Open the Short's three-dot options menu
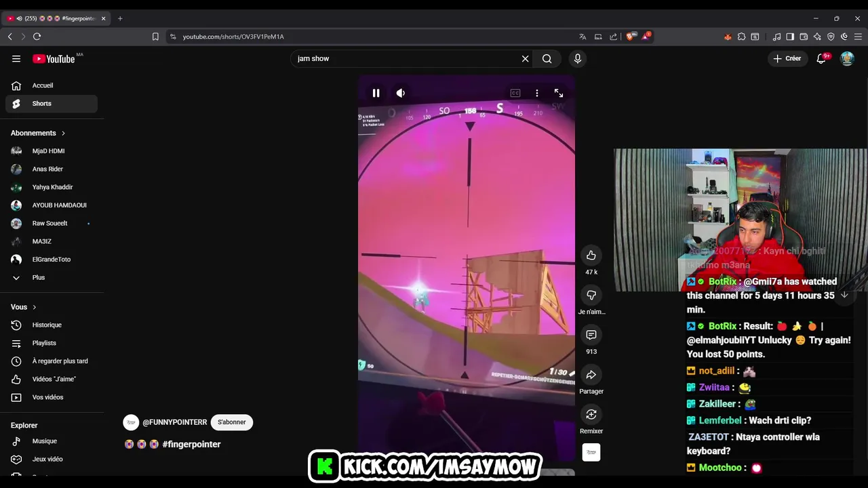Screen dimensions: 868x488 (537, 93)
